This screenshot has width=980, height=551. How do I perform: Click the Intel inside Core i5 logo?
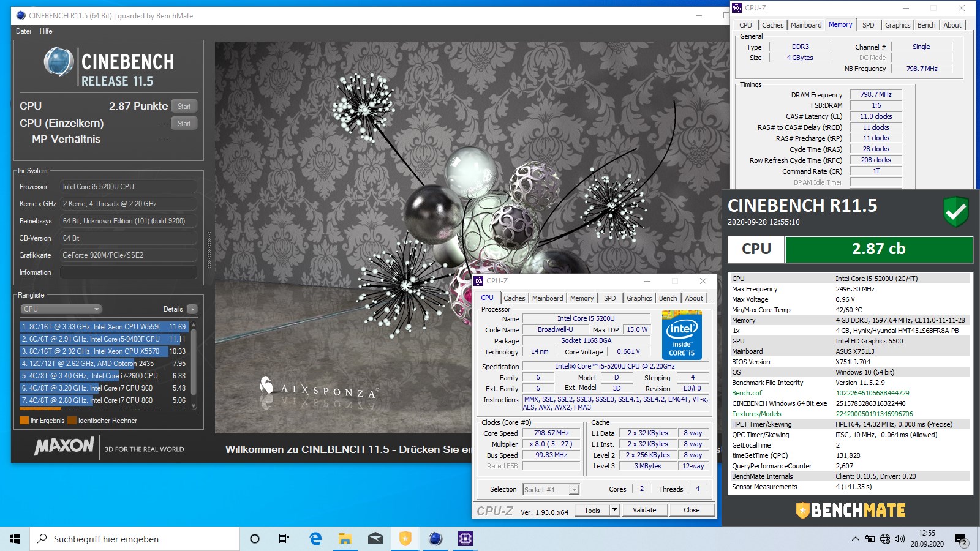pyautogui.click(x=682, y=335)
